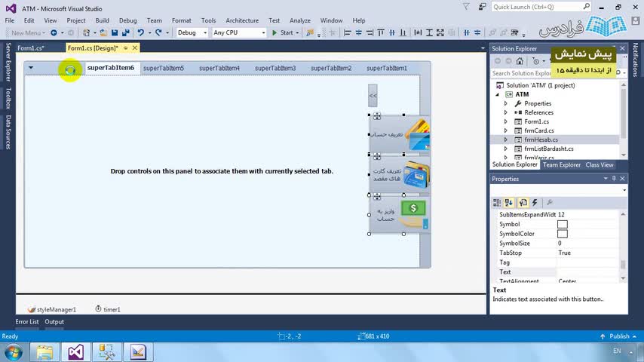Screen dimensions: 644x362
Task: Toggle Categorized view in Properties panel
Action: [x=497, y=202]
